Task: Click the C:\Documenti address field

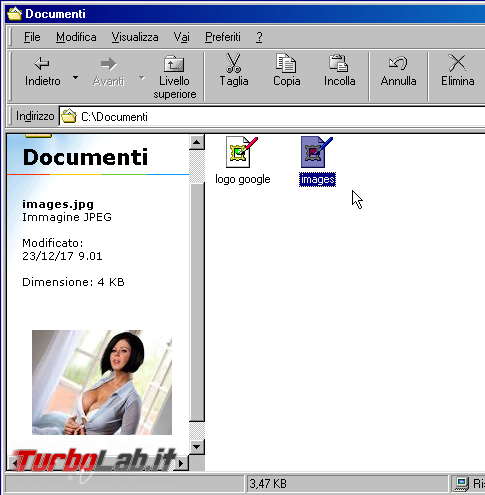Action: click(x=272, y=117)
